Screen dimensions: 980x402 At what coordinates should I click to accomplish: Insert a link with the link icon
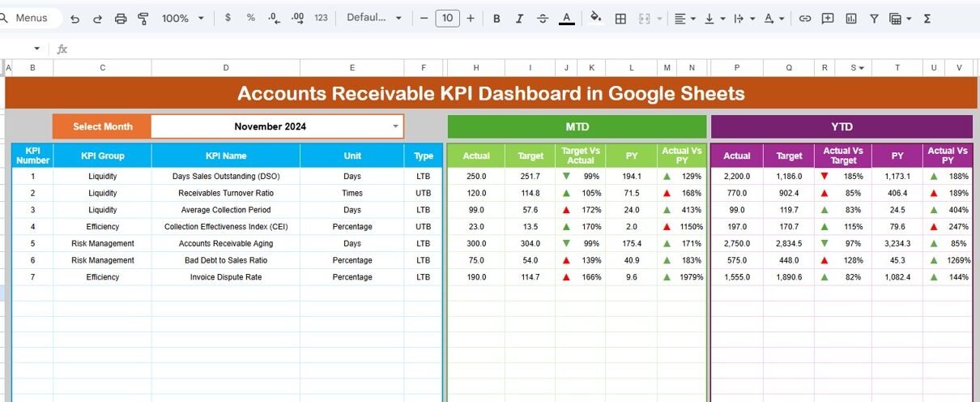pyautogui.click(x=804, y=18)
